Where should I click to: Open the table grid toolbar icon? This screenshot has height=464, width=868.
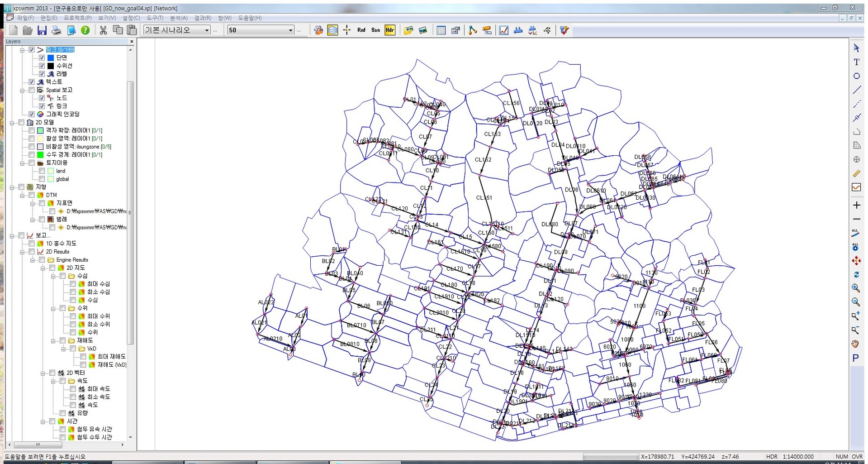441,30
